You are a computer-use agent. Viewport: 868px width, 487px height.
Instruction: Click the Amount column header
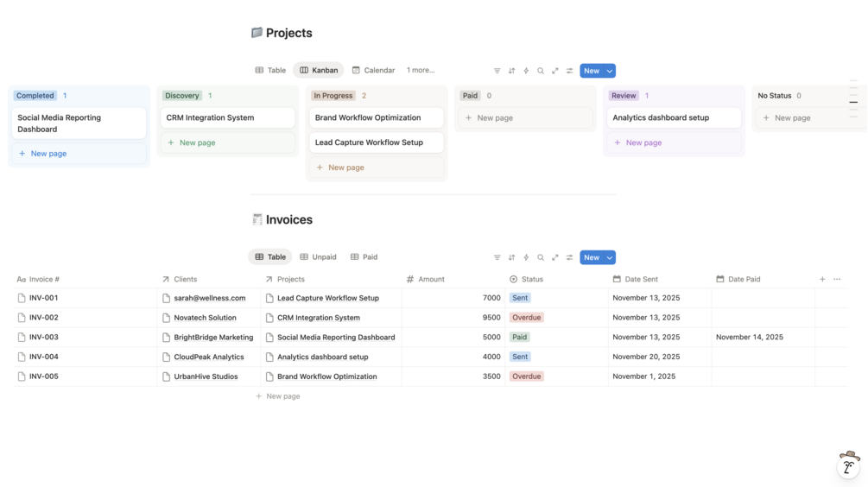click(x=431, y=279)
